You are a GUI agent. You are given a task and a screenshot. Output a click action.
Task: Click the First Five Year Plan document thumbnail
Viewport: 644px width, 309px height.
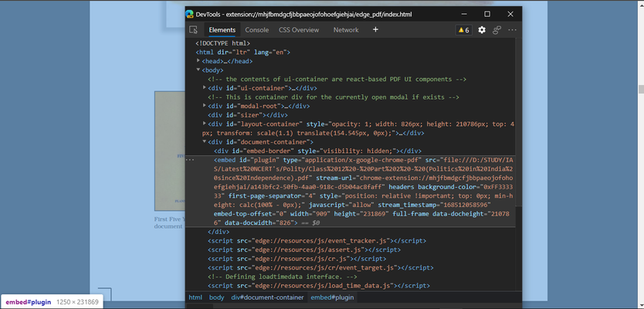[170, 151]
